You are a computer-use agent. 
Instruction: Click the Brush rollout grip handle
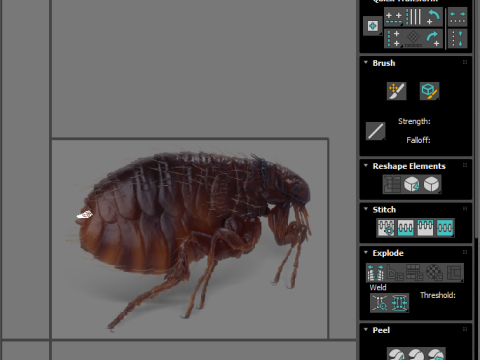[465, 62]
